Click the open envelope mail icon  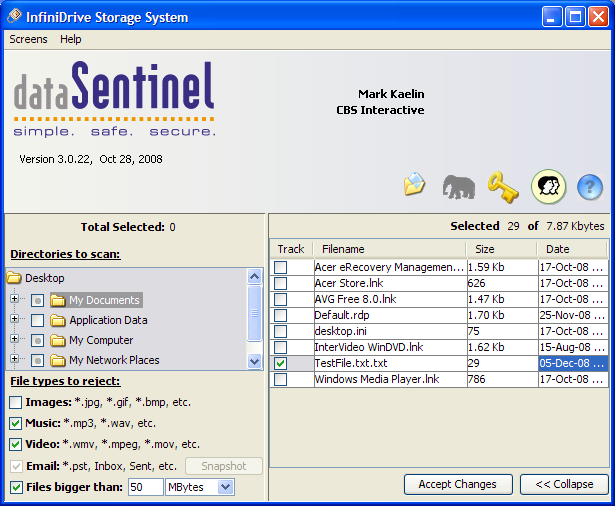pyautogui.click(x=414, y=184)
